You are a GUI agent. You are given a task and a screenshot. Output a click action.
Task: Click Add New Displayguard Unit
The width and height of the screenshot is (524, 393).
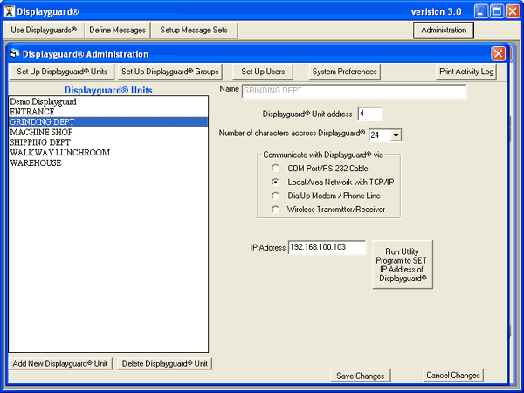[x=60, y=364]
